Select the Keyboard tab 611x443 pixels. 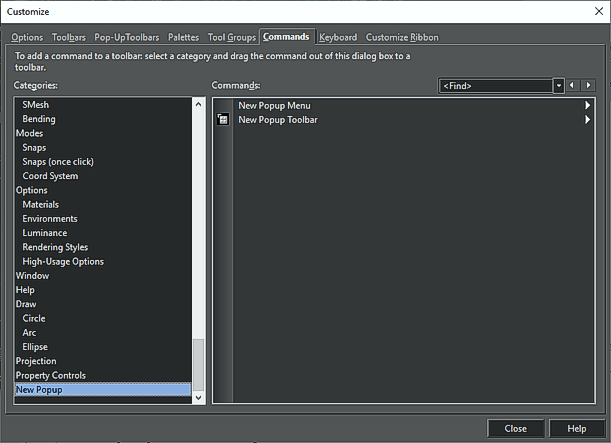pyautogui.click(x=338, y=37)
